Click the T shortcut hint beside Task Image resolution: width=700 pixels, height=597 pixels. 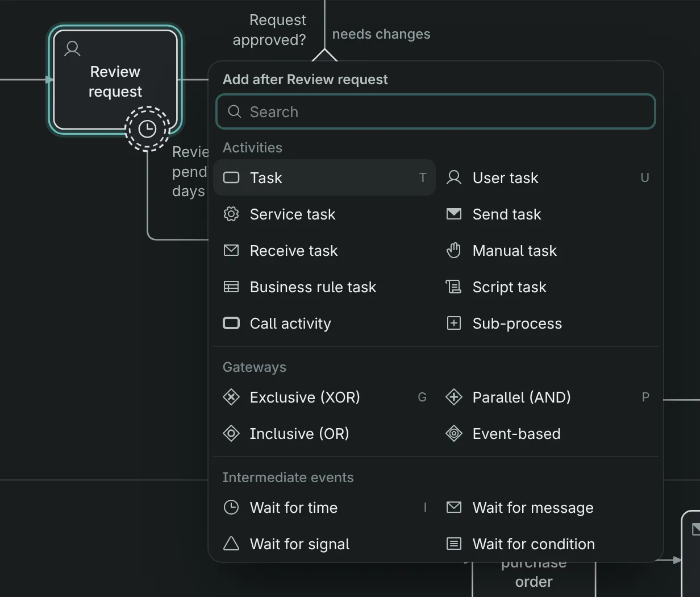tap(423, 177)
